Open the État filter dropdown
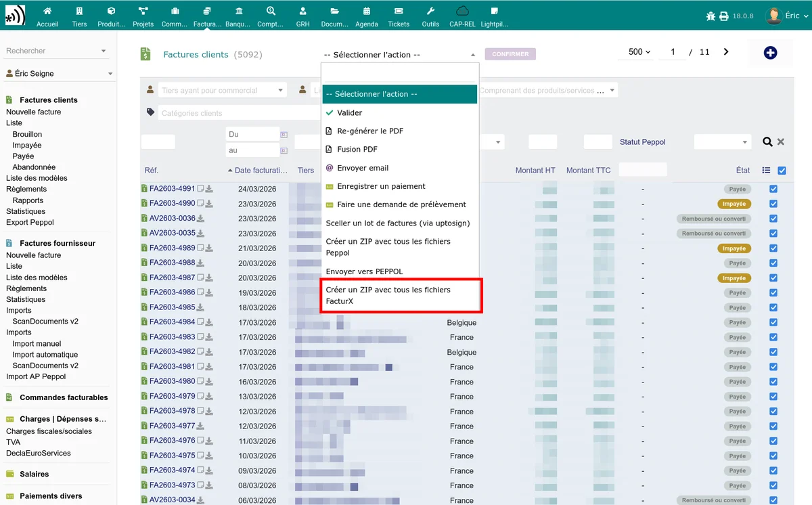 [x=723, y=142]
